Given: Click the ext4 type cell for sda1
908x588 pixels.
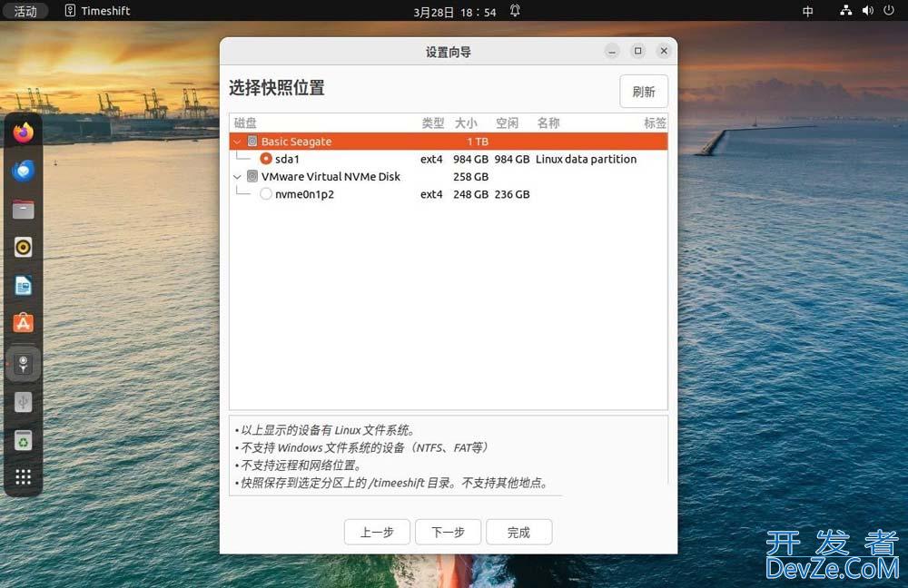Looking at the screenshot, I should pyautogui.click(x=431, y=159).
